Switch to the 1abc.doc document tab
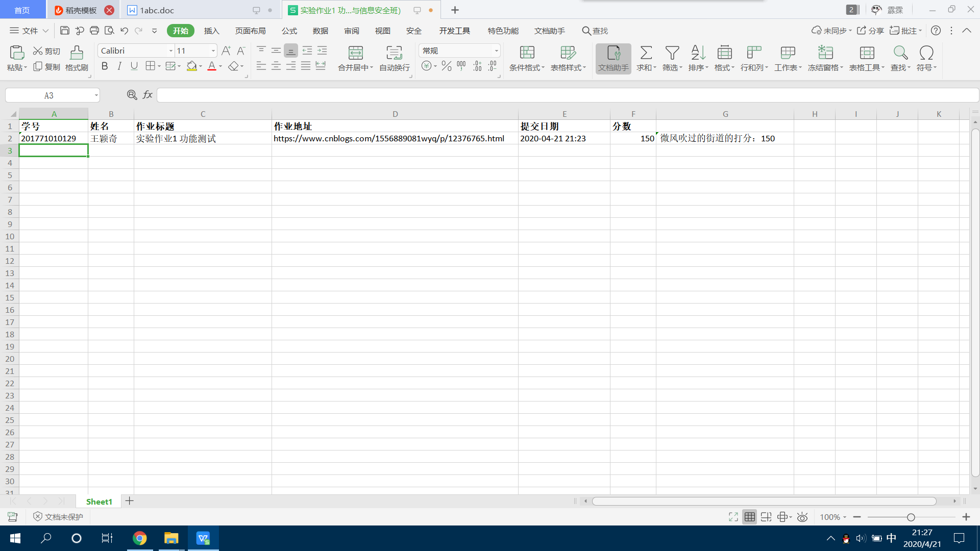 [157, 10]
